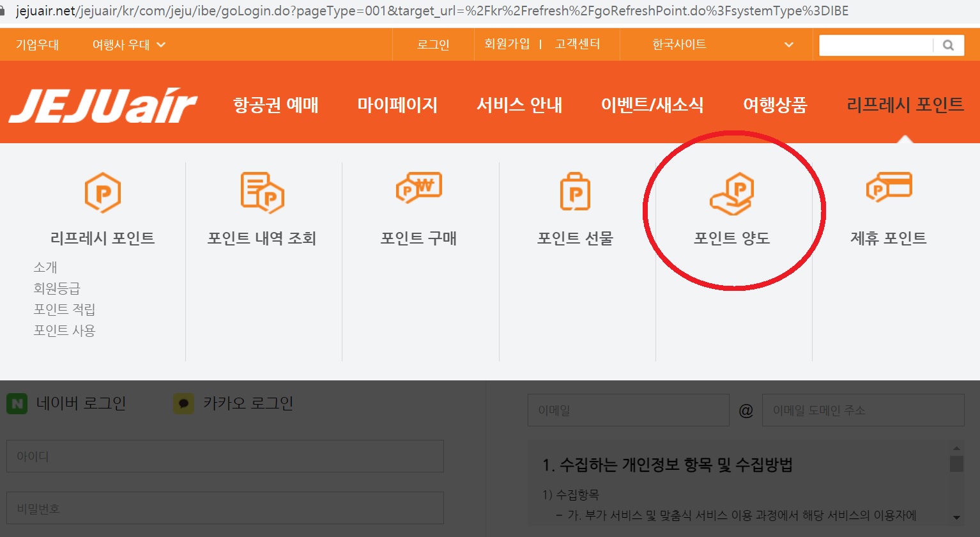Open the 이벤트/새소식 menu
The width and height of the screenshot is (980, 537).
coord(652,105)
